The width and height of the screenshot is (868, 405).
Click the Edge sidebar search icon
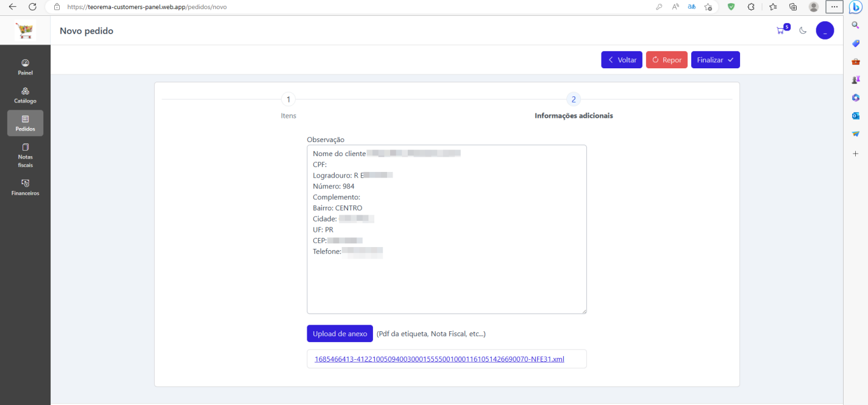(x=856, y=25)
